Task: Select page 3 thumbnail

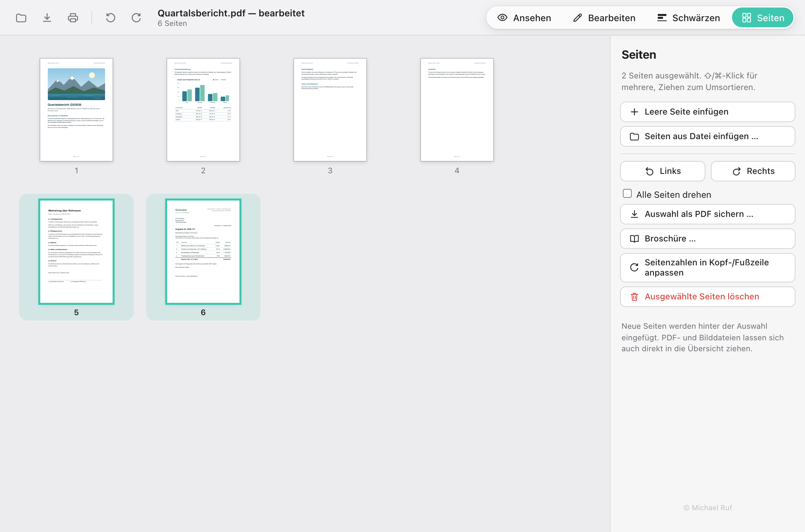Action: (330, 110)
